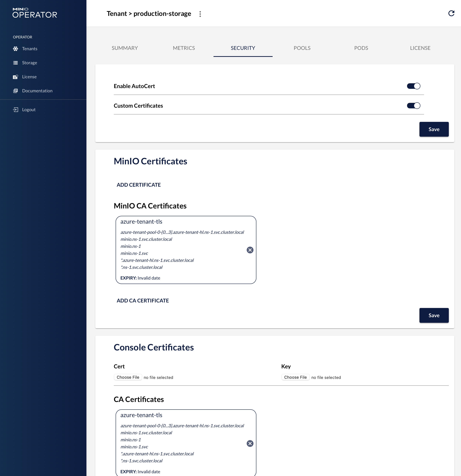View the Pods tab
Screen dimensions: 461x476
point(361,48)
